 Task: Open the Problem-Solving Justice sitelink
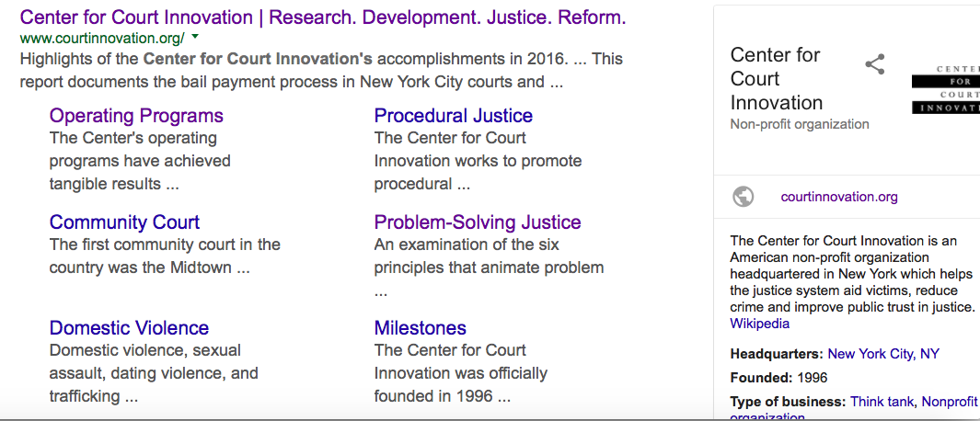point(477,222)
